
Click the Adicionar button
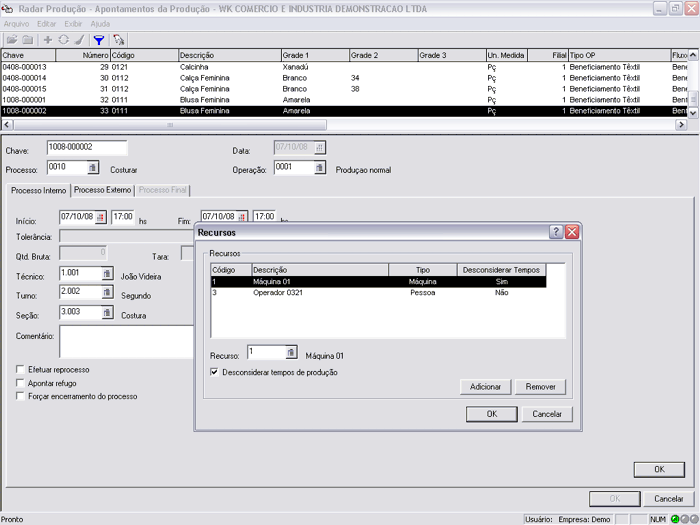click(x=485, y=387)
